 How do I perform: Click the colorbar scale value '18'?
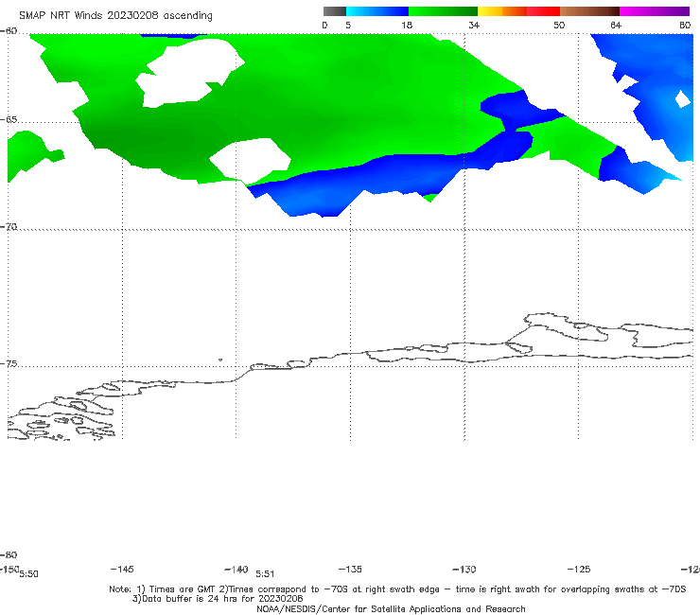tap(407, 25)
